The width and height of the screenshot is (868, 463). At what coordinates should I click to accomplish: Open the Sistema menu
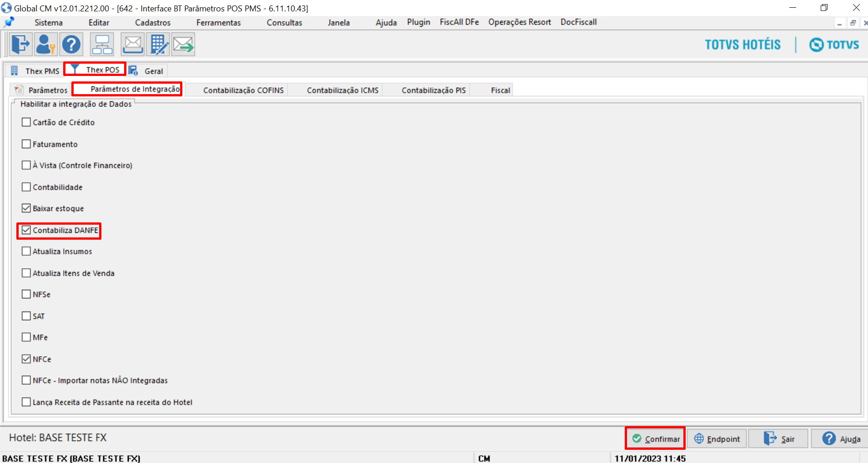(49, 22)
